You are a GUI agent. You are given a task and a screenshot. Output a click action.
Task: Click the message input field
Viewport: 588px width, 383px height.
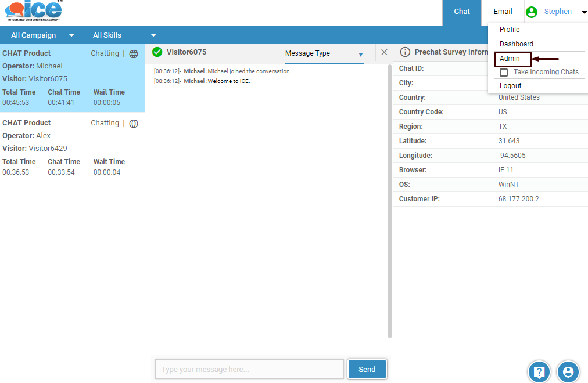(x=249, y=369)
